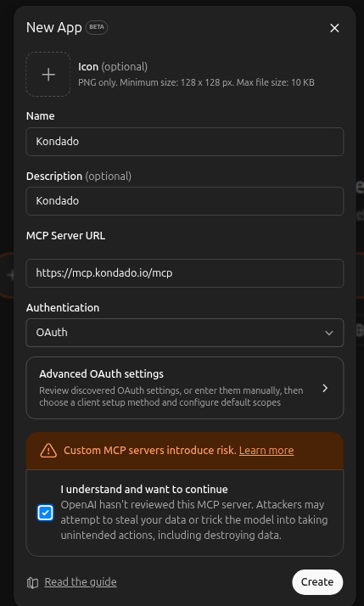Expand Advanced OAuth settings
Screen dimensions: 364x606
pyautogui.click(x=185, y=388)
